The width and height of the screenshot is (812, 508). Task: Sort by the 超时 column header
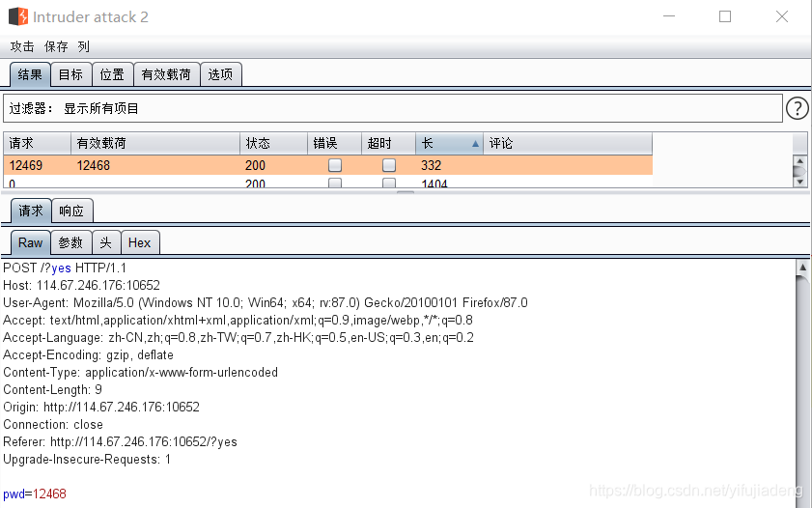[389, 144]
